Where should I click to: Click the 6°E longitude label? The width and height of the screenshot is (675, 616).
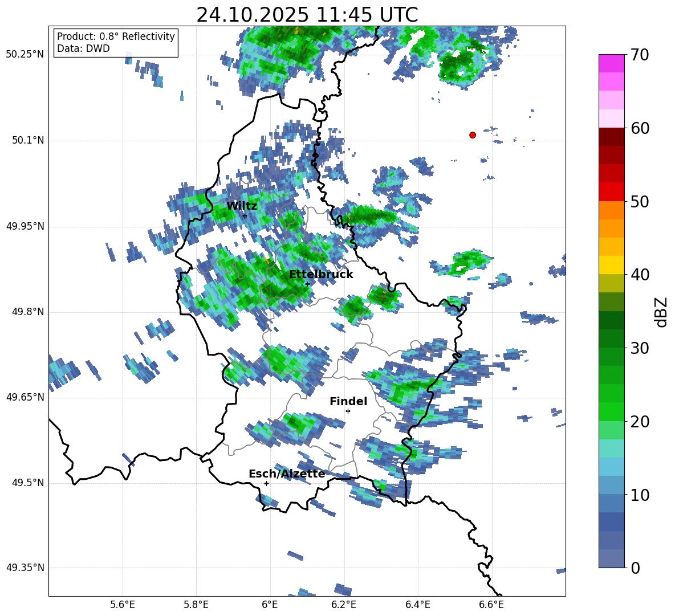coord(270,605)
